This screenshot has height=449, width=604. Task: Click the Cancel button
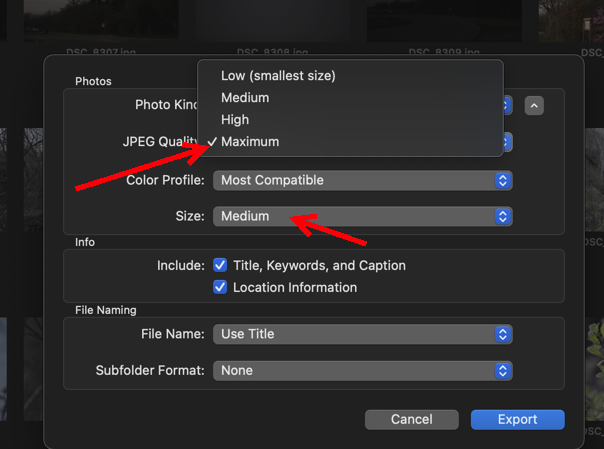point(412,420)
